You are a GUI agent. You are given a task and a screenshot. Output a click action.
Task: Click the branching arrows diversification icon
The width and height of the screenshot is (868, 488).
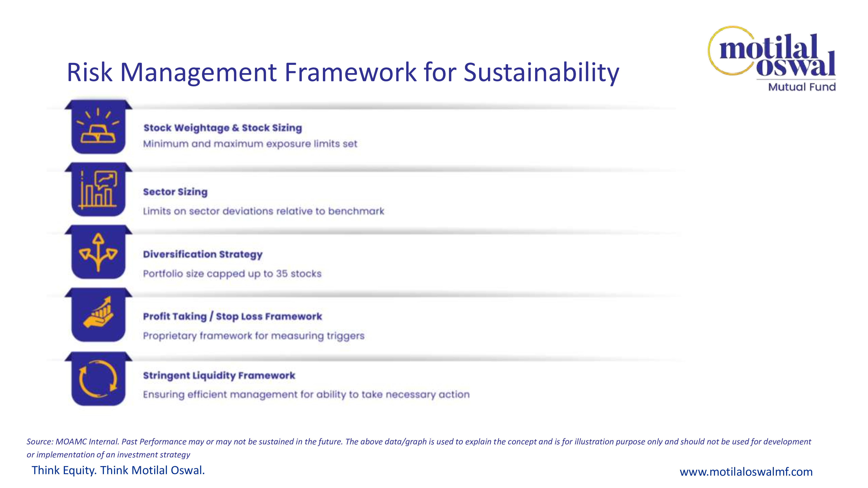point(98,252)
